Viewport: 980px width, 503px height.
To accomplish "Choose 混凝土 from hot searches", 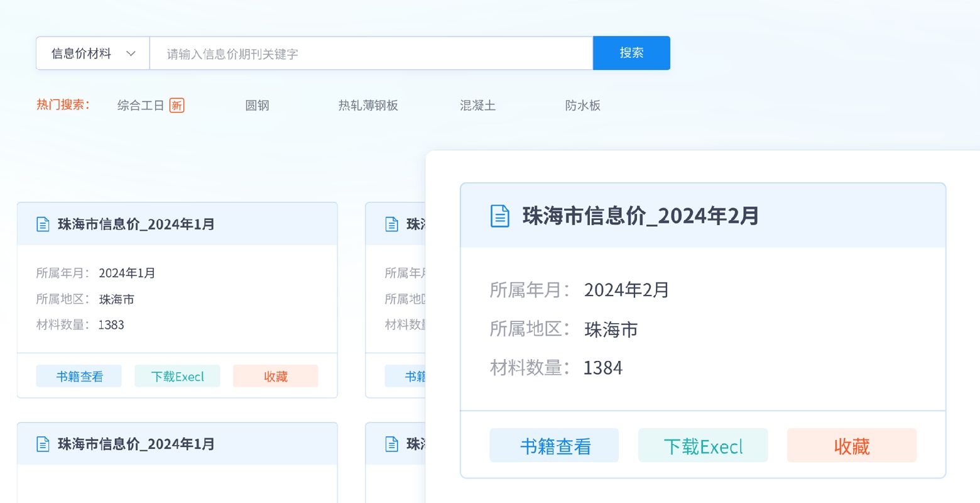I will click(x=477, y=105).
